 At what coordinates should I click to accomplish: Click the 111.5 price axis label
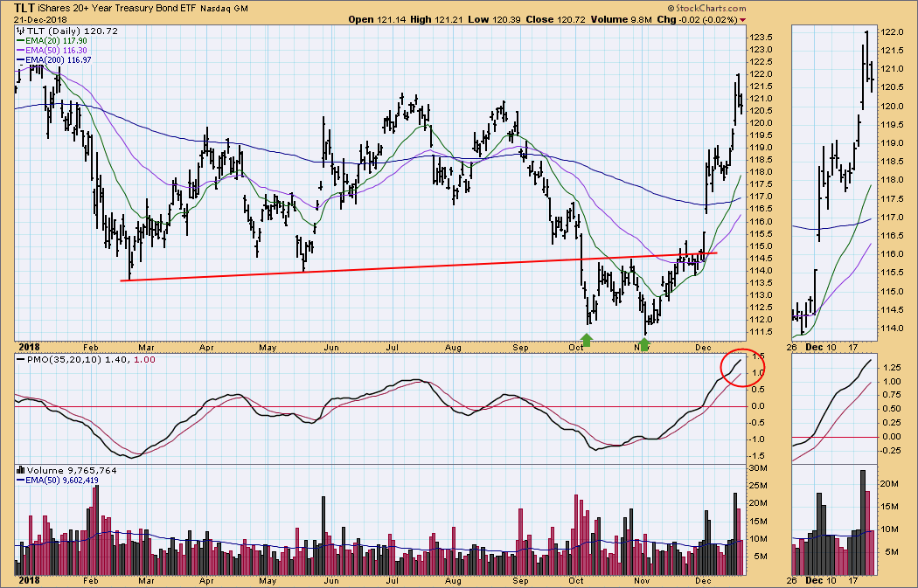(x=762, y=332)
